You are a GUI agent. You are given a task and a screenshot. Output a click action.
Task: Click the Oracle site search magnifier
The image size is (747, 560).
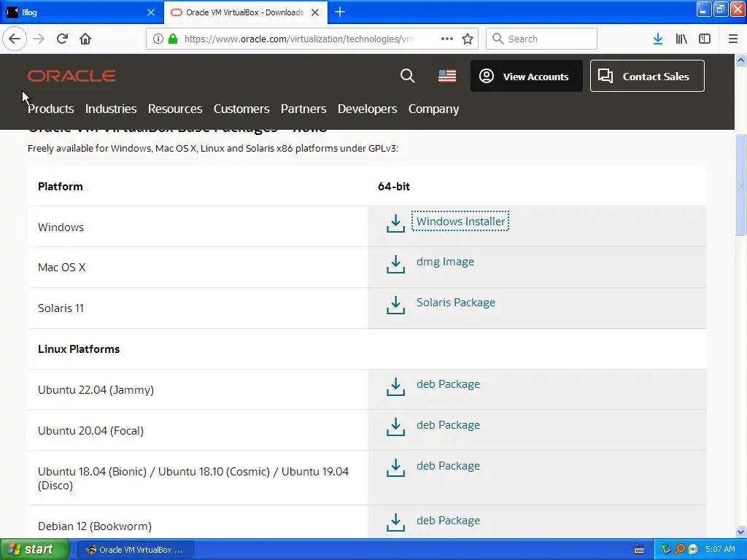(x=407, y=76)
